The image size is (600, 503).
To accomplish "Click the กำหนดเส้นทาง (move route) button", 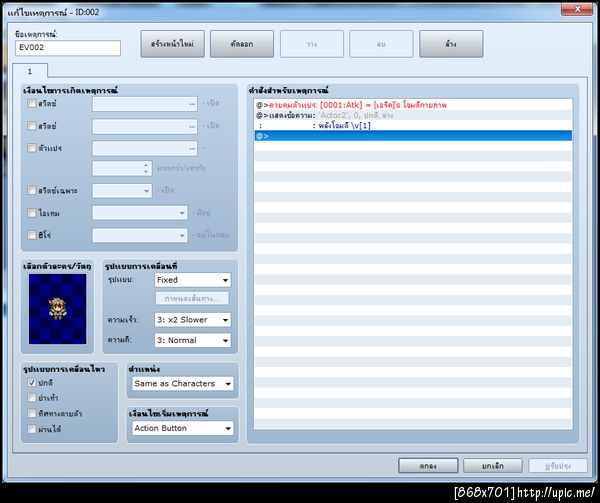I will 192,298.
